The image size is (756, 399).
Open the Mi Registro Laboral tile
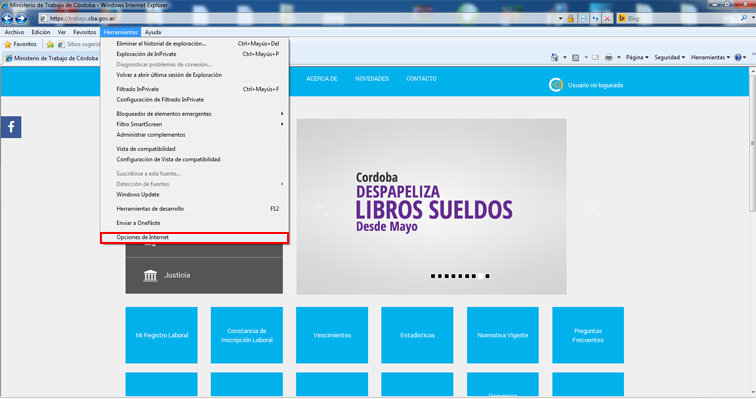(x=162, y=335)
